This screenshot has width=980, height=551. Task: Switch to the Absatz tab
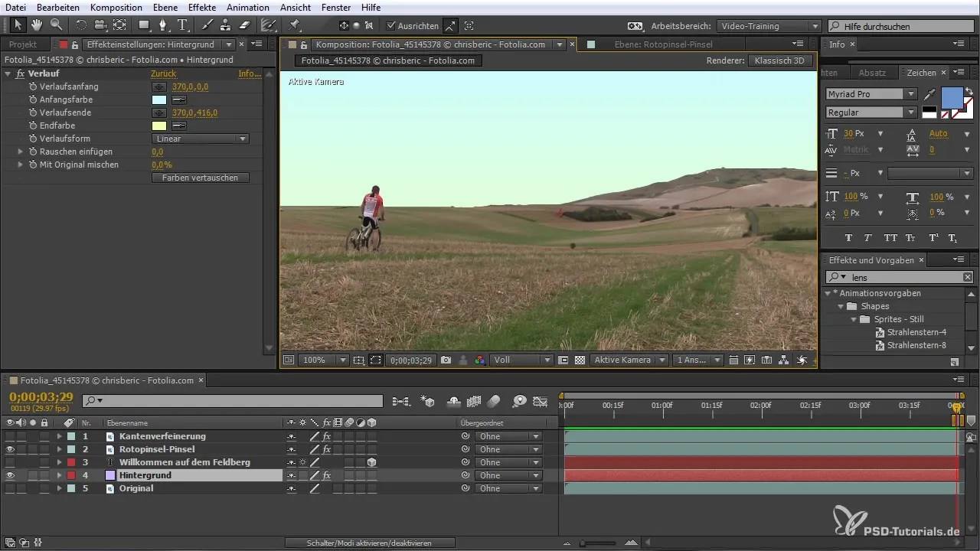[872, 73]
